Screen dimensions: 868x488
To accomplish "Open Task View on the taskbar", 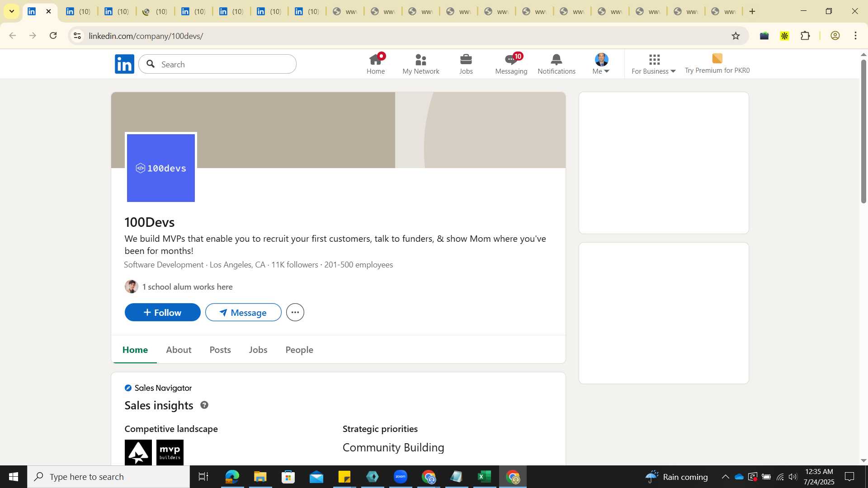I will (x=203, y=477).
